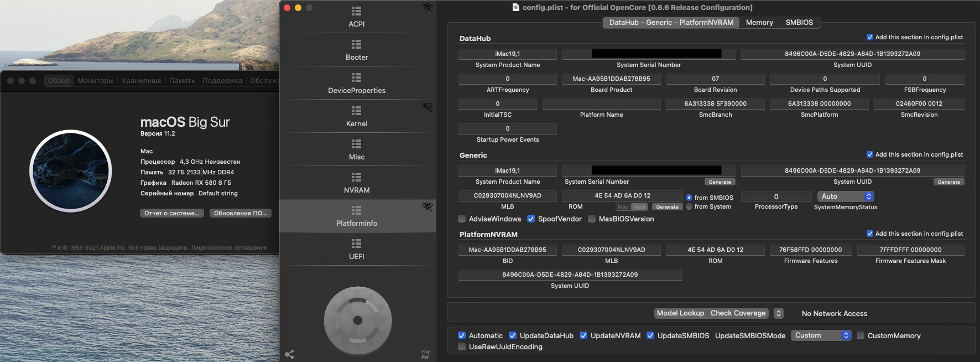This screenshot has height=362, width=980.
Task: Open the ACPI section in sidebar
Action: (357, 17)
